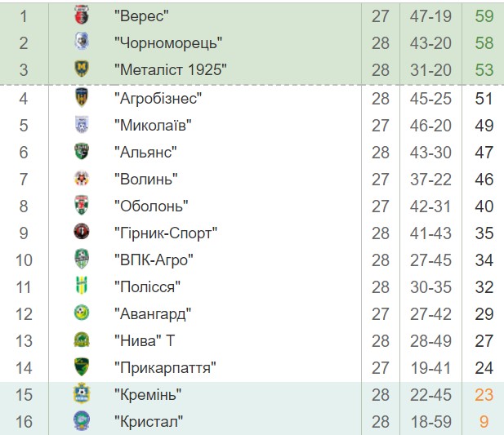Click the Металіст 1925 crest icon

click(81, 69)
